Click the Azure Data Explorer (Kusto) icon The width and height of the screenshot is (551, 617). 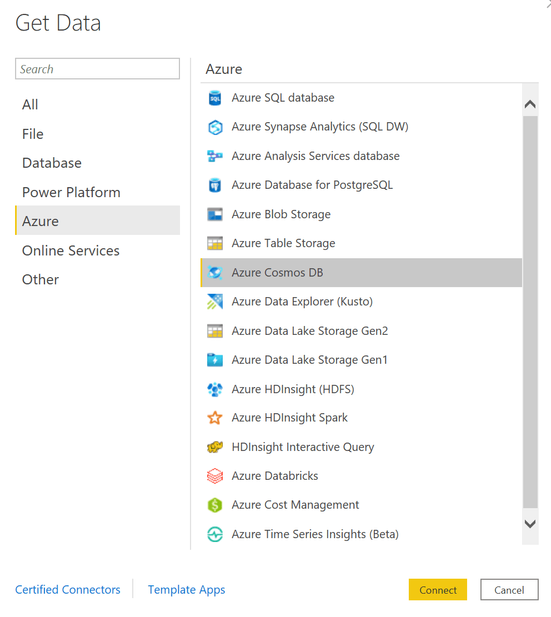pos(215,302)
